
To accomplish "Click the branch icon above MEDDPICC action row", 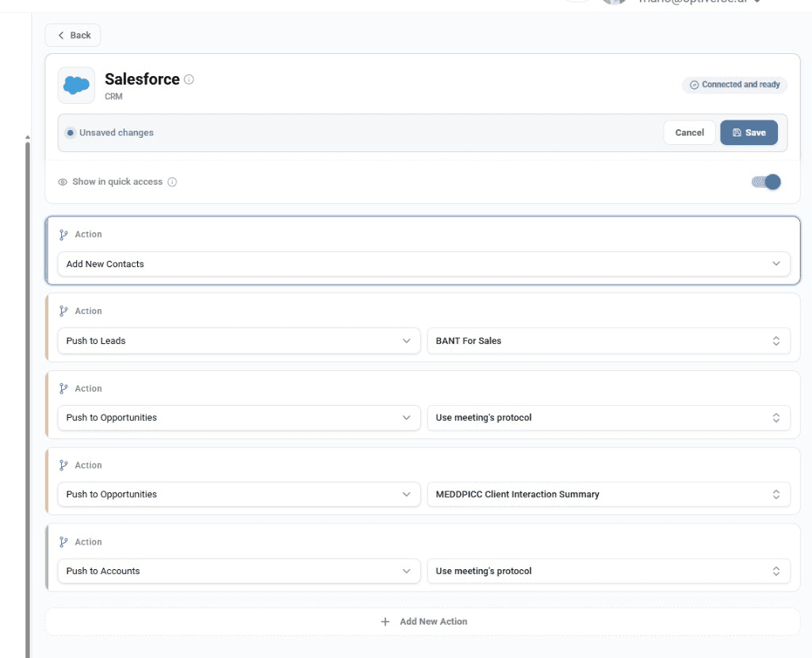I will 63,465.
